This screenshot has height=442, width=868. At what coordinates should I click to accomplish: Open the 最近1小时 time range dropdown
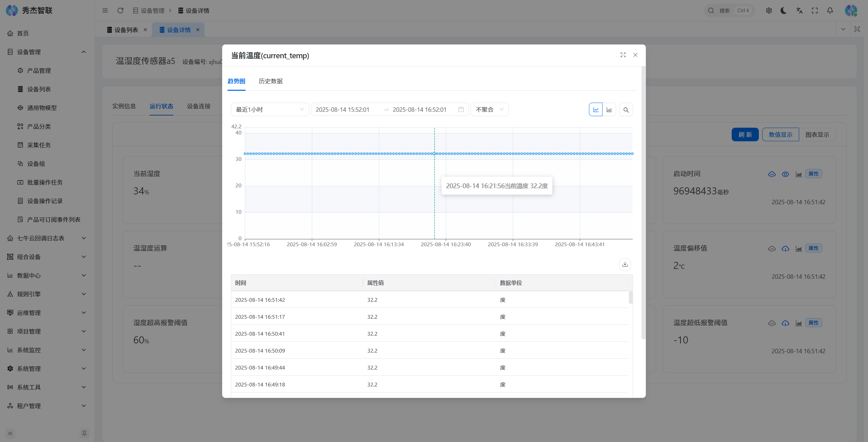point(270,109)
